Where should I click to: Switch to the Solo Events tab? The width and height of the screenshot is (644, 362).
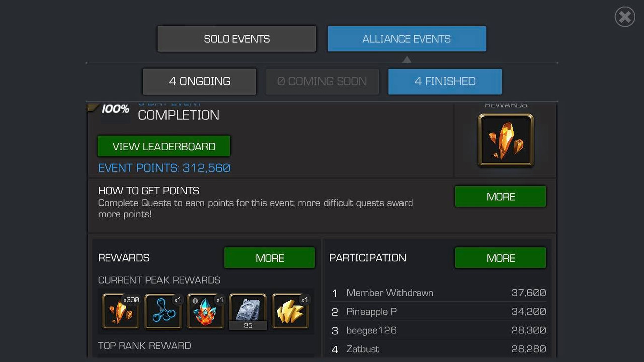pyautogui.click(x=237, y=39)
